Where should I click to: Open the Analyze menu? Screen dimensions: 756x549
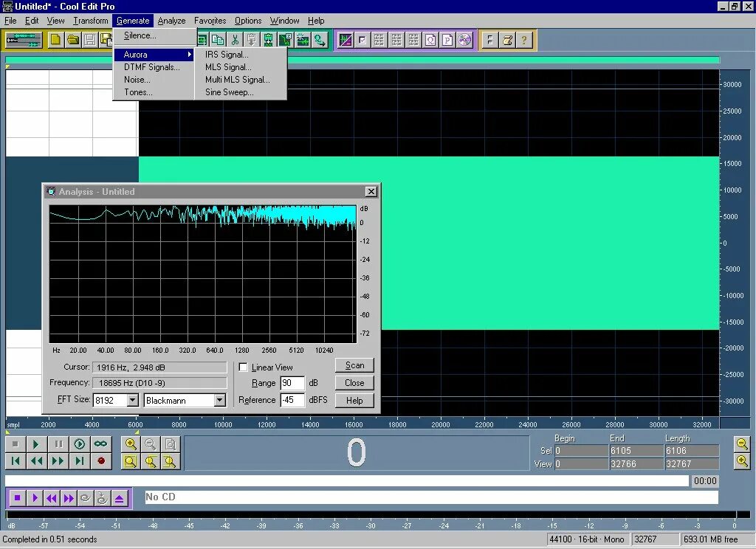pyautogui.click(x=171, y=21)
